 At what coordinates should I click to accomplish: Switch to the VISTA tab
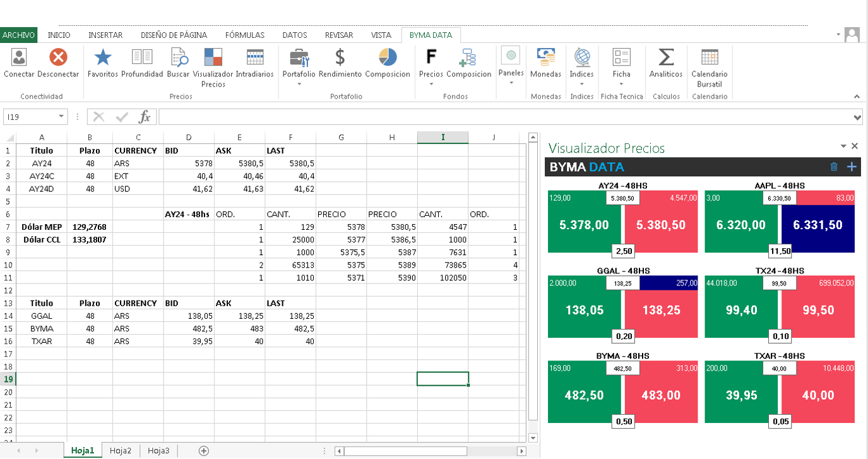coord(381,35)
